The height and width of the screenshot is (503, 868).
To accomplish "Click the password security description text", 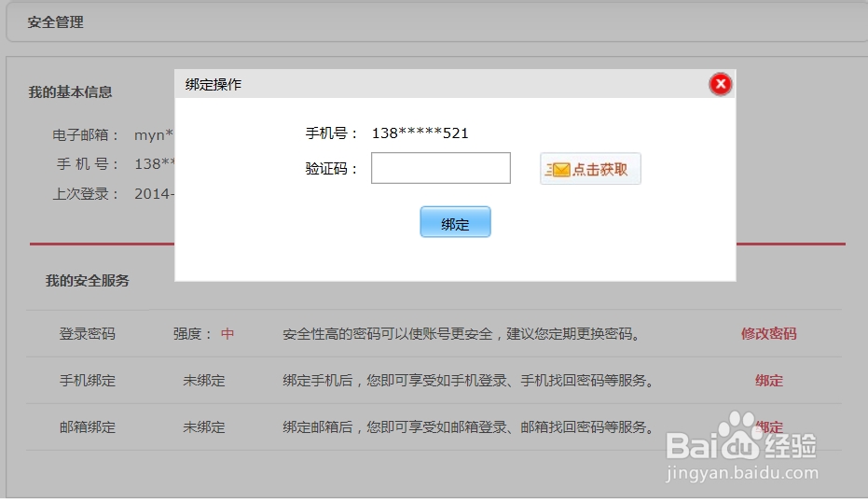I will 462,333.
